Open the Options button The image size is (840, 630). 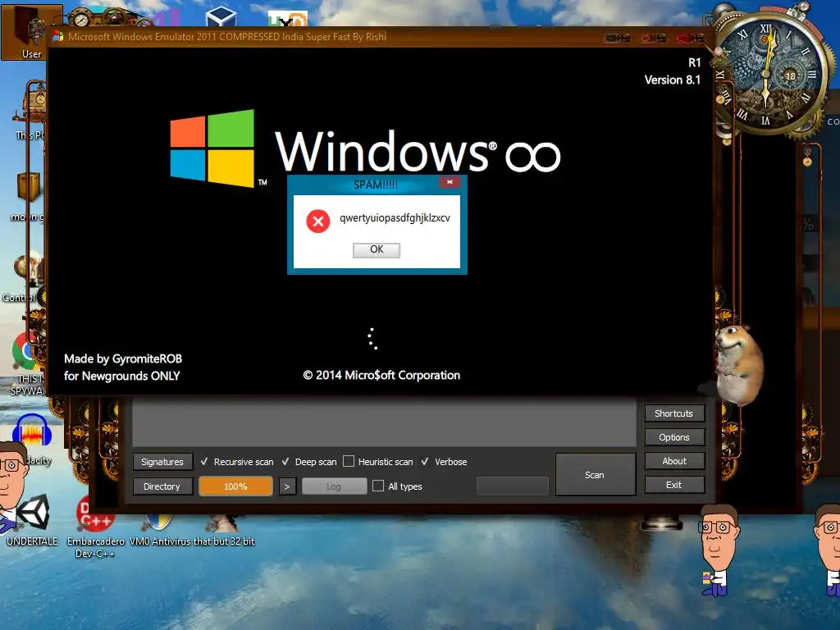point(674,437)
